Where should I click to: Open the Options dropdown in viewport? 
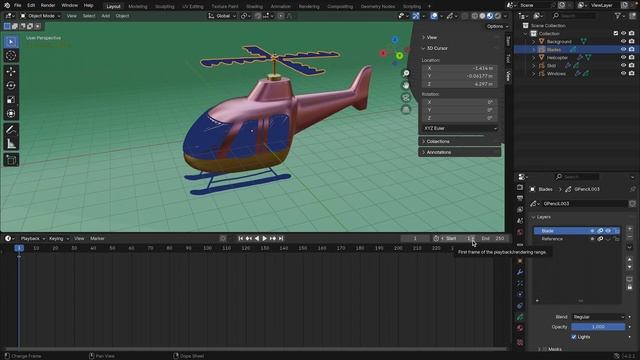(x=498, y=26)
